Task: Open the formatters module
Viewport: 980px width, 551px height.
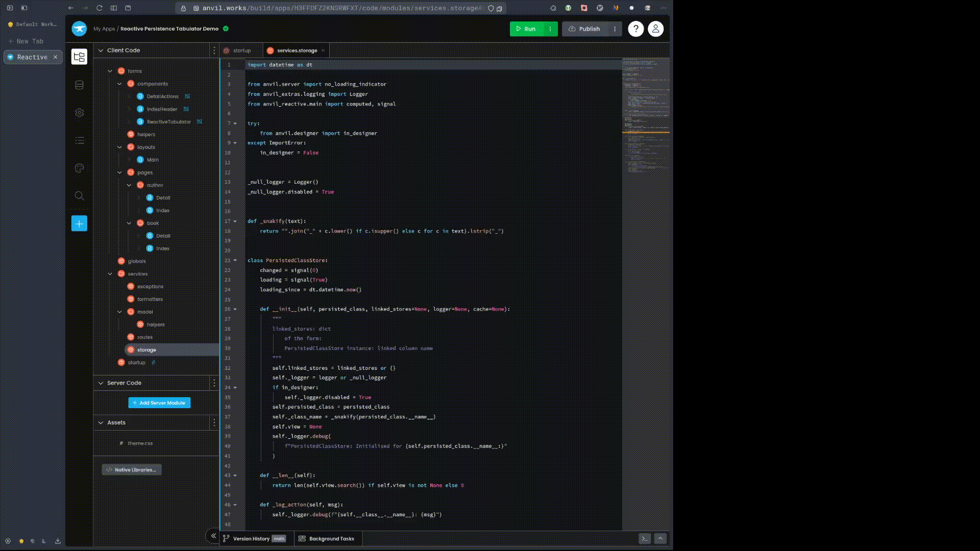Action: click(x=150, y=299)
